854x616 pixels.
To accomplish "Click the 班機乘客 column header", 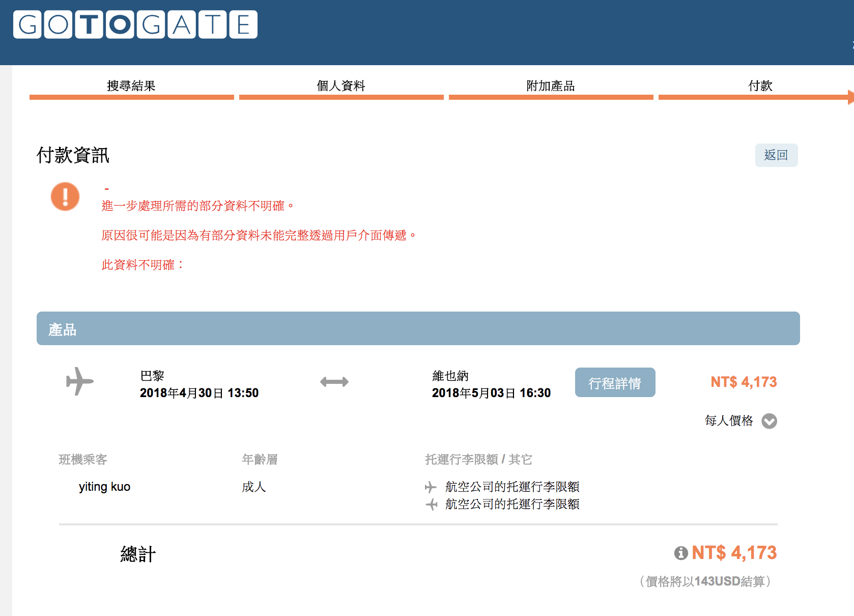I will [83, 460].
